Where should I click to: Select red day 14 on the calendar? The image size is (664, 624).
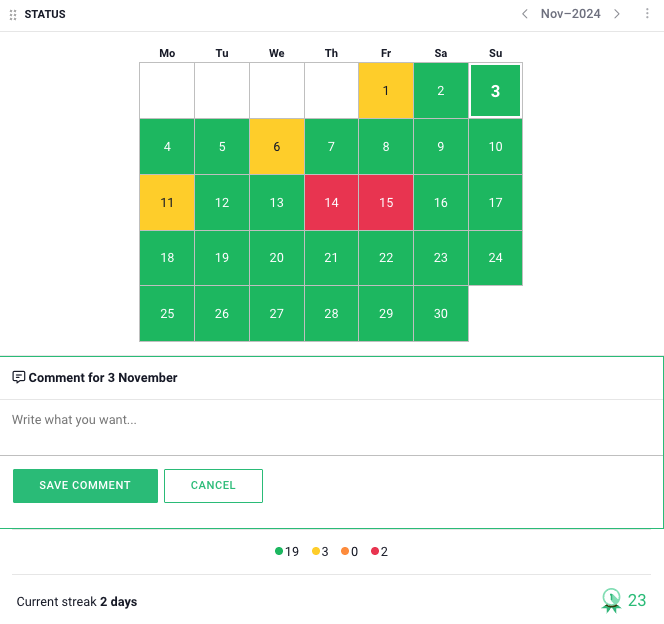[331, 203]
